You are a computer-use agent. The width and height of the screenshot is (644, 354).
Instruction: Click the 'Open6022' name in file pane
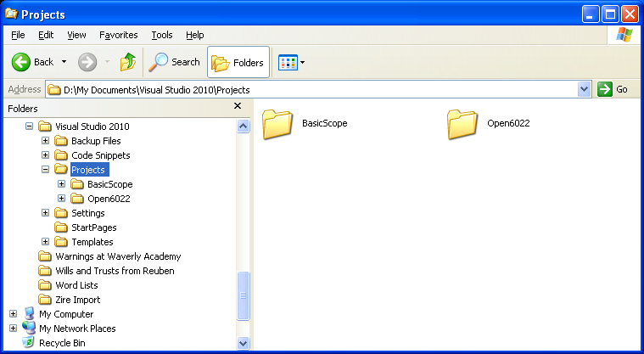[508, 123]
